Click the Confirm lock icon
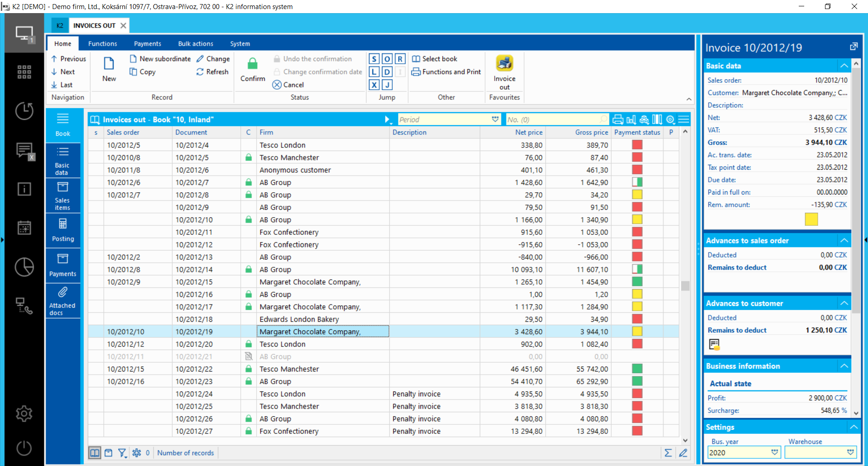 pos(253,64)
